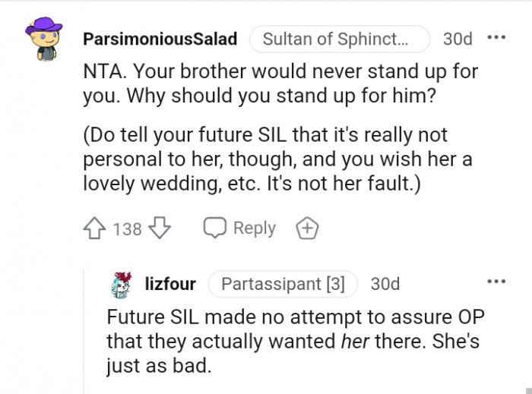Collapse the thread line beside lizfour's reply
This screenshot has height=394, width=532.
(84, 334)
